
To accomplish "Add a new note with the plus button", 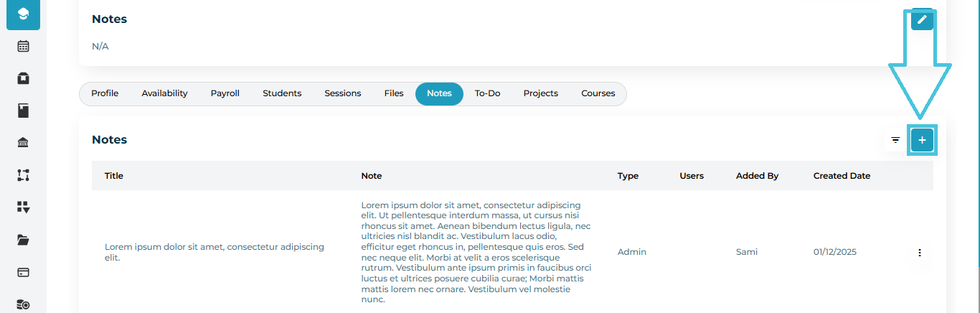I will point(922,140).
